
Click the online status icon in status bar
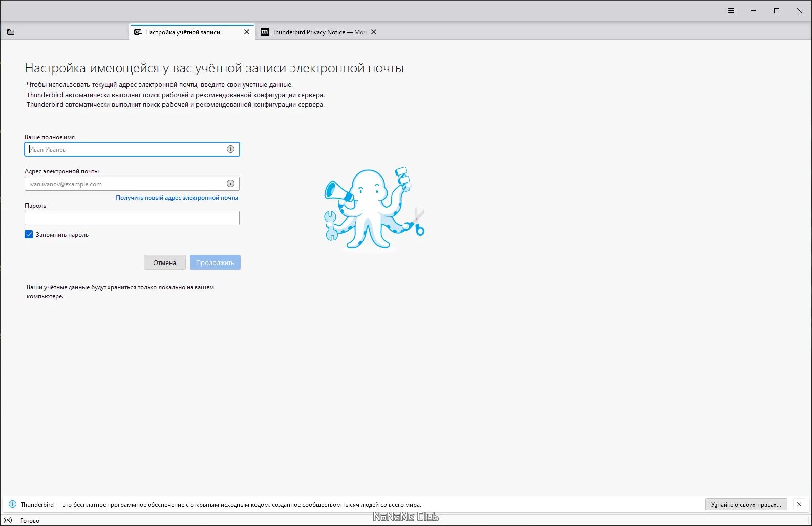click(8, 520)
